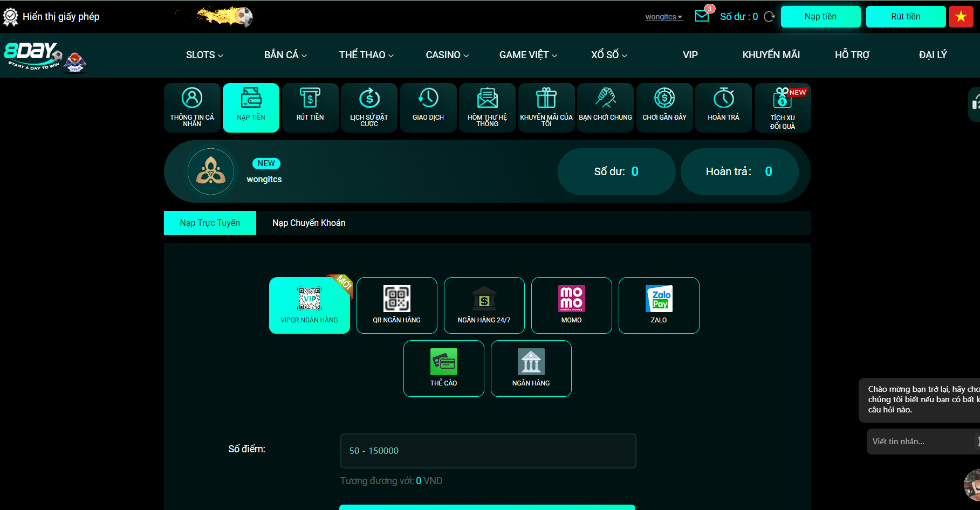980x510 pixels.
Task: Open the Giao Dịch transactions icon
Action: click(x=428, y=107)
